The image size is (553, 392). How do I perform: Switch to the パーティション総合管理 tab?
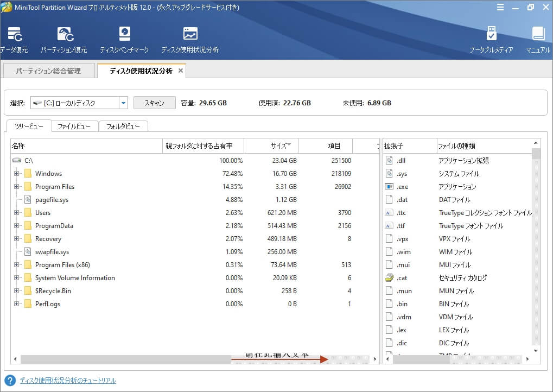[49, 71]
